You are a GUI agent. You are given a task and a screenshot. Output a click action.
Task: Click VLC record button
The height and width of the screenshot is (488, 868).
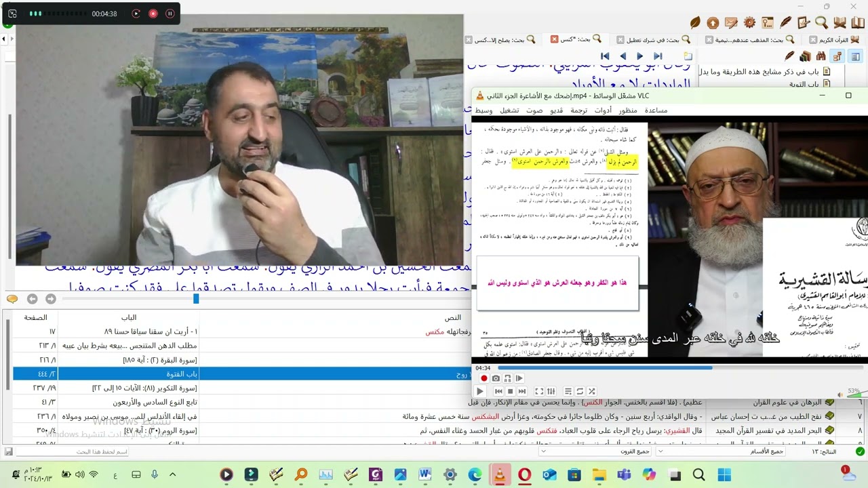point(484,378)
